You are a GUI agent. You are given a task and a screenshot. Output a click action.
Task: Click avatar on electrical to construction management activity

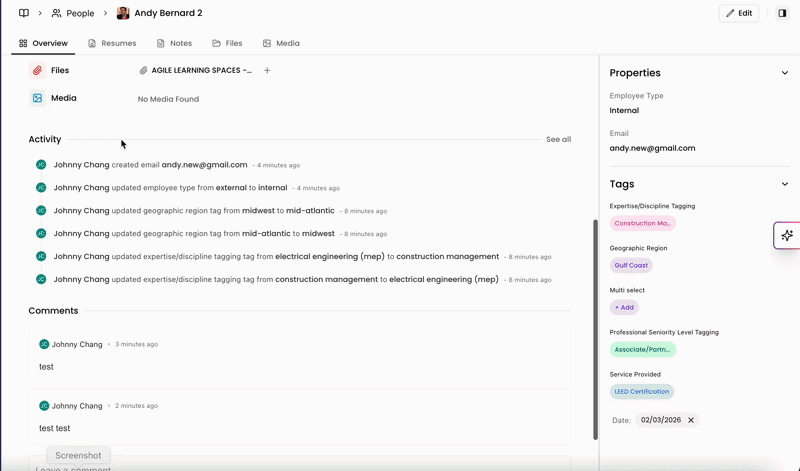pos(41,256)
